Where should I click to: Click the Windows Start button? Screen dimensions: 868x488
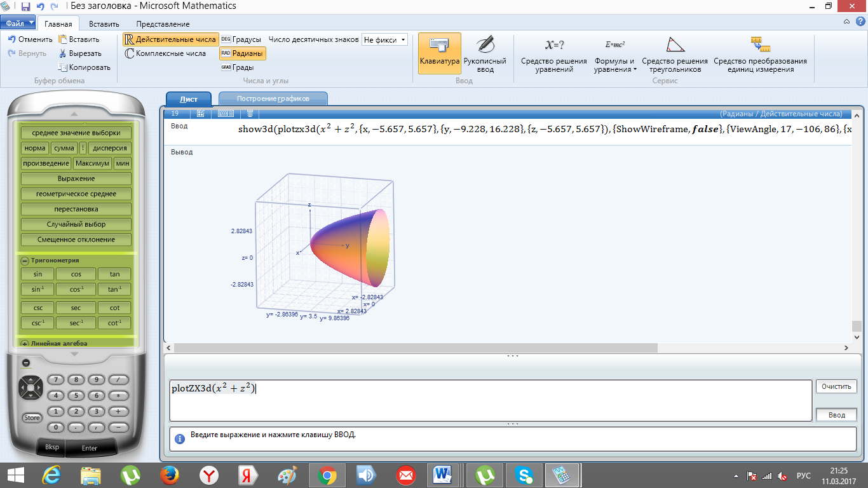tap(15, 475)
